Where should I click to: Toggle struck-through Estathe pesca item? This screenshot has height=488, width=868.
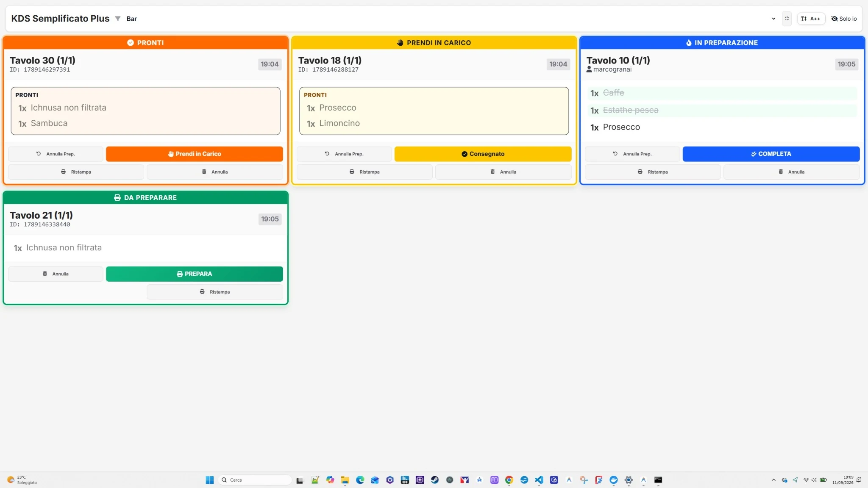(x=722, y=110)
